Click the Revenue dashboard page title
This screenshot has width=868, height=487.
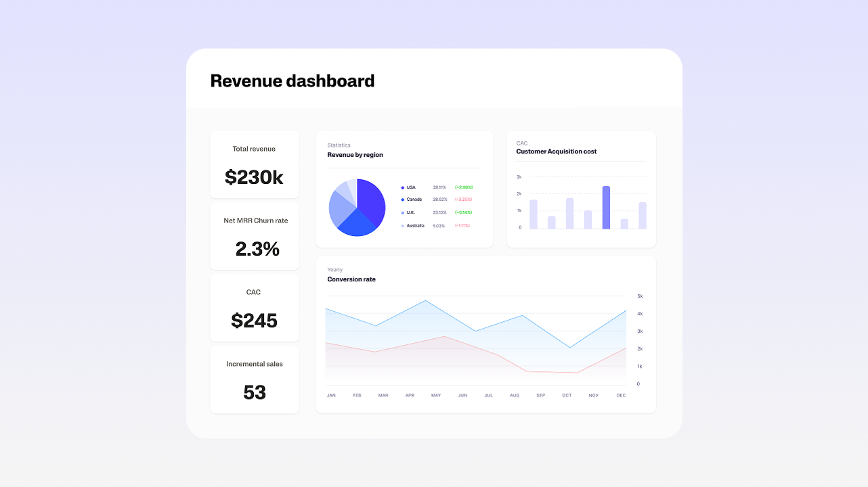[292, 81]
